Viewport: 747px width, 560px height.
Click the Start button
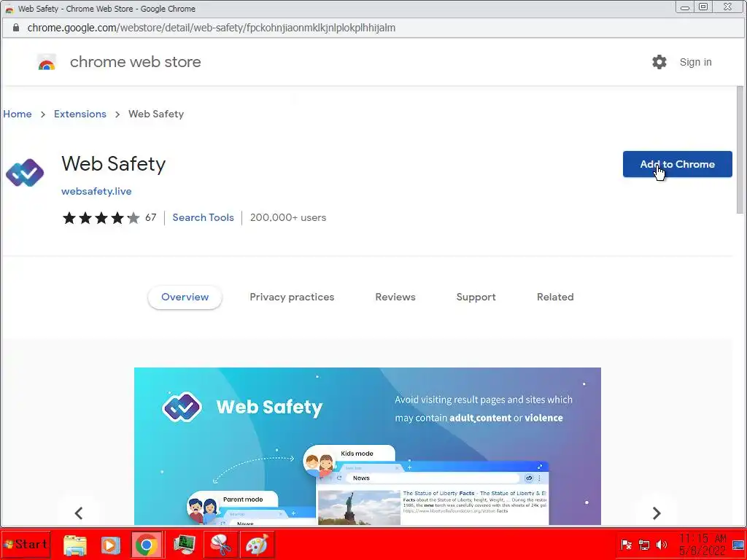point(26,544)
